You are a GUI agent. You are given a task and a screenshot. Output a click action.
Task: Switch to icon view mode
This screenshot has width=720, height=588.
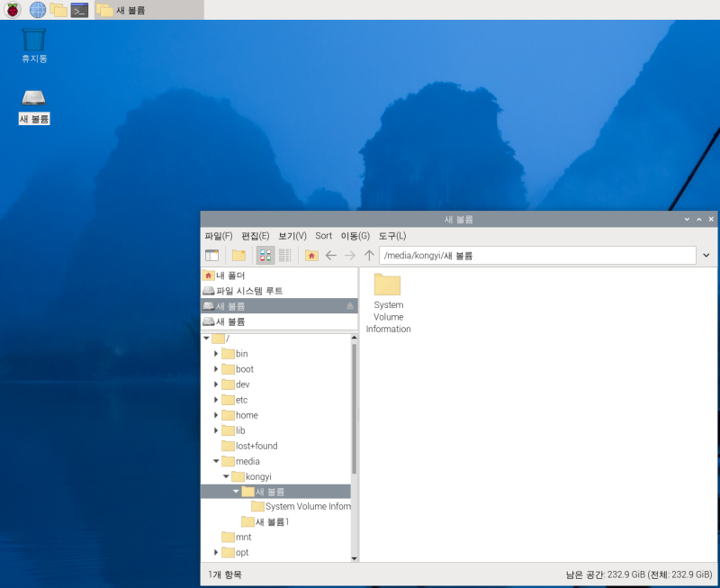265,256
